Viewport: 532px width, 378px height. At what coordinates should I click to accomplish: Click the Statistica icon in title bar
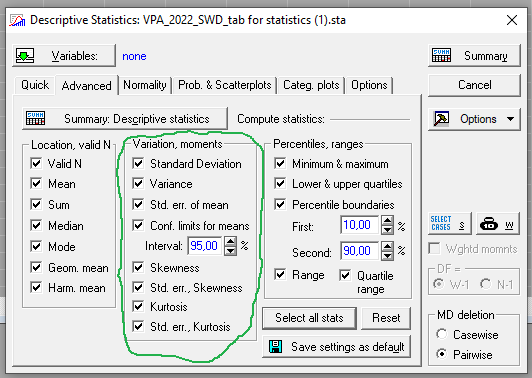(x=17, y=20)
